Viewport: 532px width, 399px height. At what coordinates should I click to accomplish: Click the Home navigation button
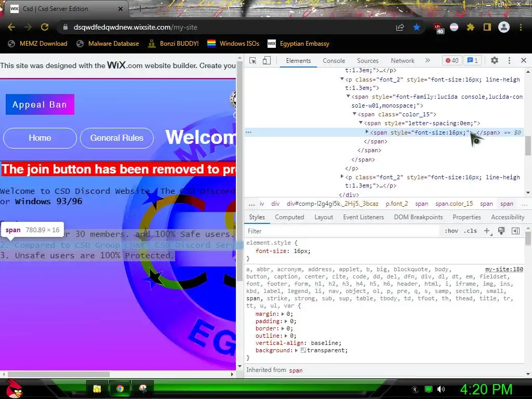coord(39,138)
